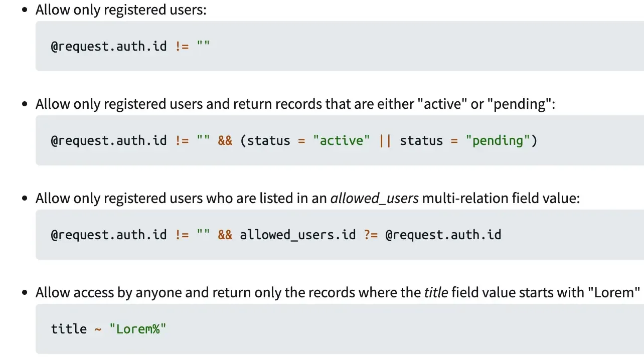644x361 pixels.
Task: Click the code line '@request.auth.id != ""' in the first block
Action: tap(130, 46)
